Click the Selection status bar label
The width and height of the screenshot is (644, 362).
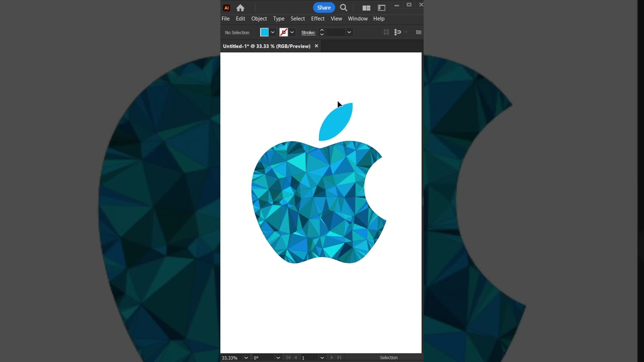tap(388, 357)
